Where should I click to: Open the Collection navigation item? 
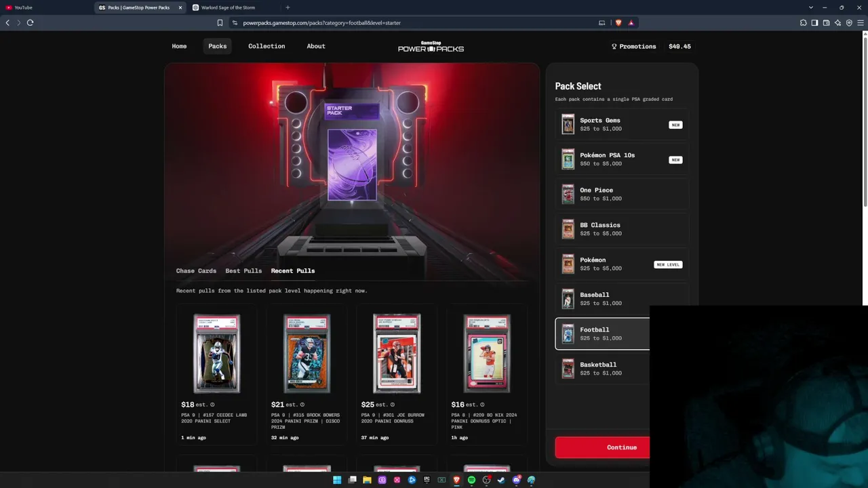point(267,46)
